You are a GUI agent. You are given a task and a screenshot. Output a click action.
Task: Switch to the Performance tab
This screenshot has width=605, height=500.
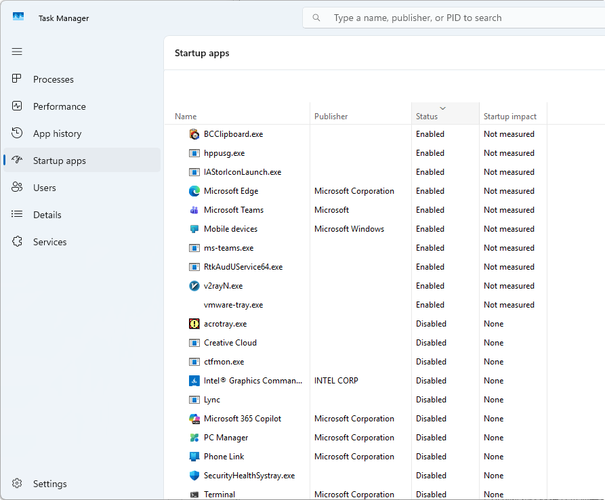[82, 106]
